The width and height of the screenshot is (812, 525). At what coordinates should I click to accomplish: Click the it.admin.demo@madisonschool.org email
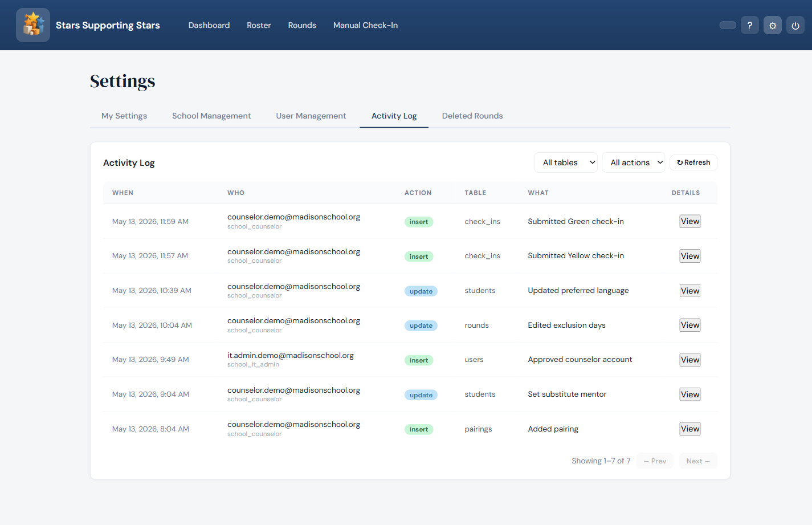[x=291, y=355]
